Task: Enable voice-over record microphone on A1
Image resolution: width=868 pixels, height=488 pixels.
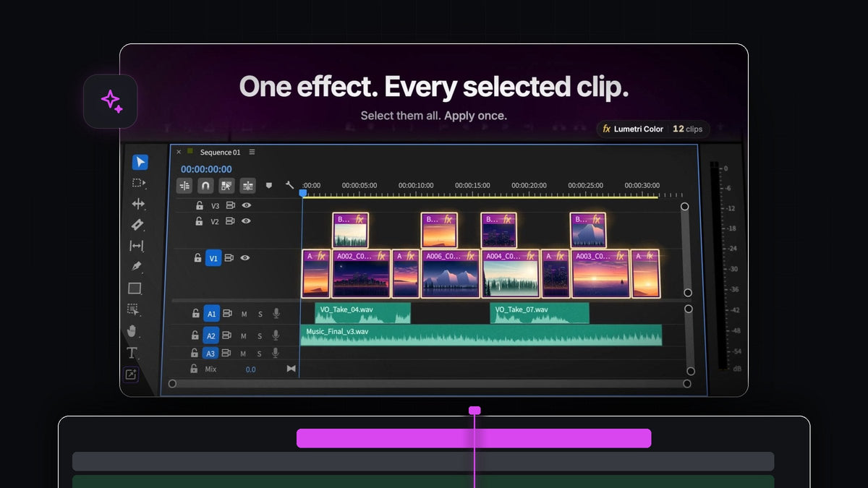Action: click(276, 314)
